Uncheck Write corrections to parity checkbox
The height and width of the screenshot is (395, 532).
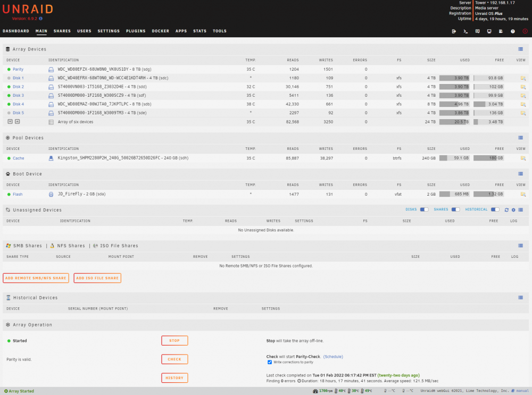pyautogui.click(x=269, y=362)
